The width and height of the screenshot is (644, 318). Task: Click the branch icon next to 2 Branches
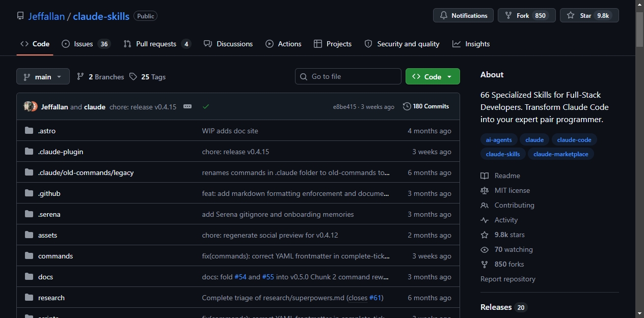point(81,76)
